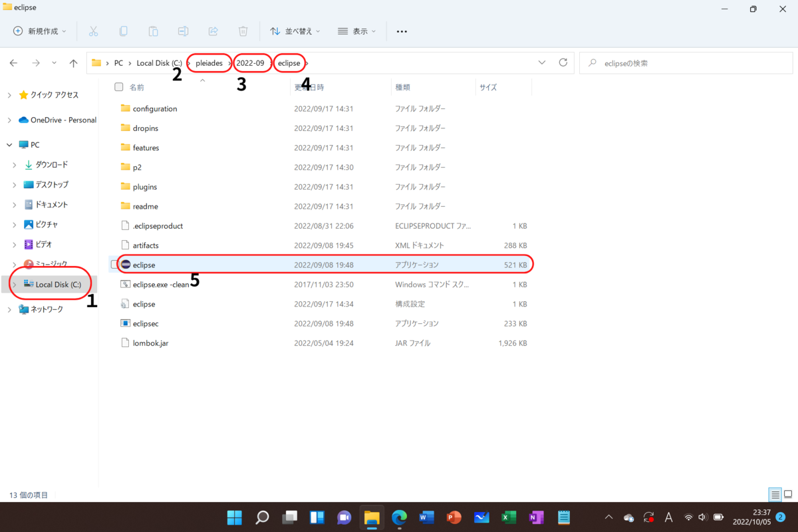Go back with the left arrow
Image resolution: width=798 pixels, height=532 pixels.
14,63
